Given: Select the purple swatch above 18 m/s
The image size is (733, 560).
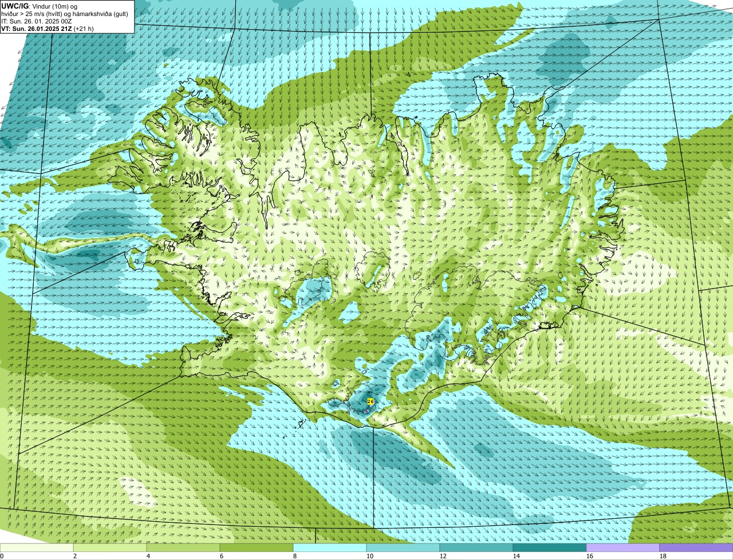Looking at the screenshot, I should point(696,548).
